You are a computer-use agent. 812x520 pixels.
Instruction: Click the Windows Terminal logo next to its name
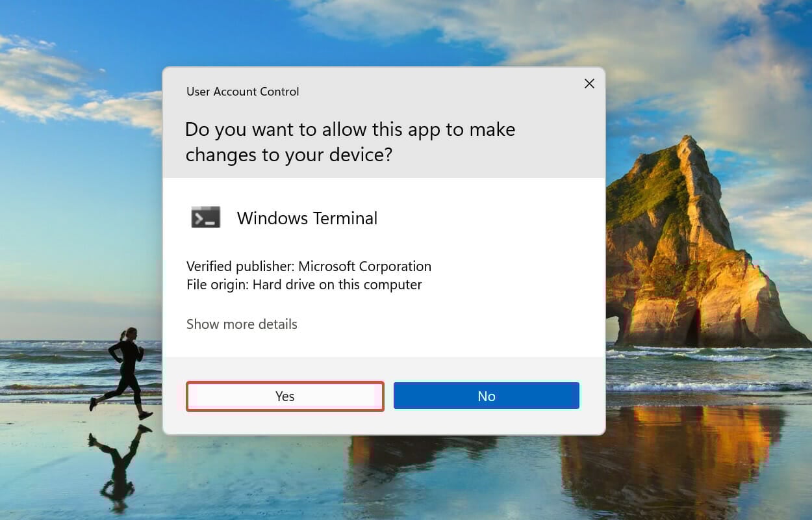pyautogui.click(x=205, y=218)
